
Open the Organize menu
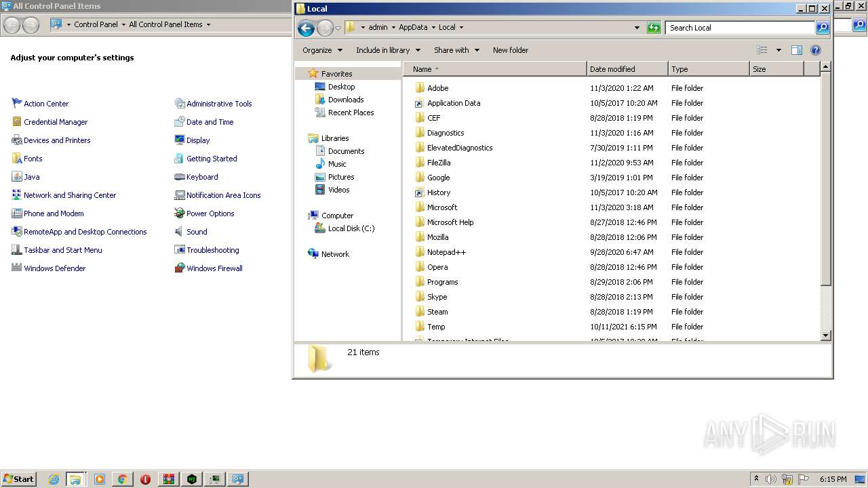tap(321, 50)
